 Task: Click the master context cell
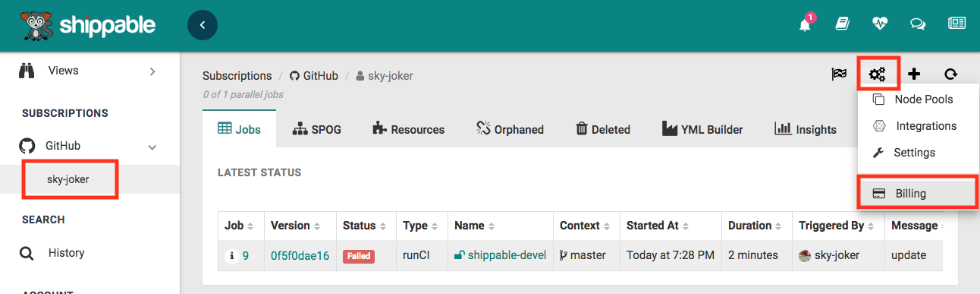coord(583,255)
